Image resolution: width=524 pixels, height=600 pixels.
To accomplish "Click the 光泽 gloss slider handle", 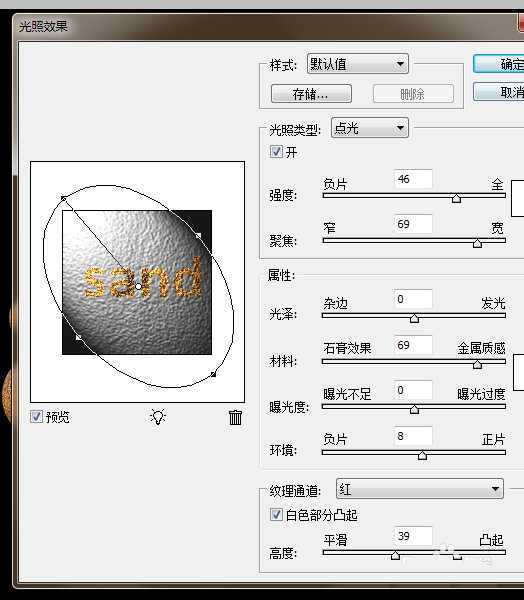I will pyautogui.click(x=414, y=318).
